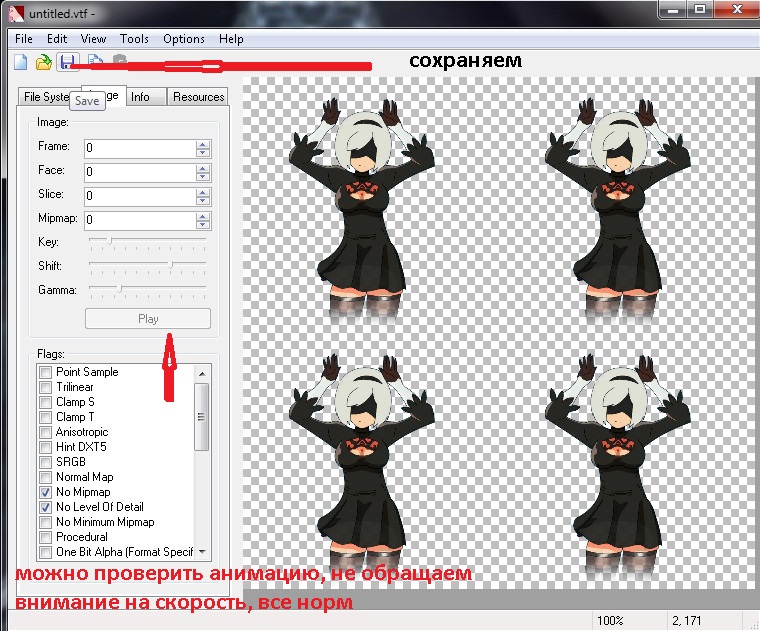Viewport: 760px width, 631px height.
Task: Enable the Normal Map flag
Action: (x=46, y=477)
